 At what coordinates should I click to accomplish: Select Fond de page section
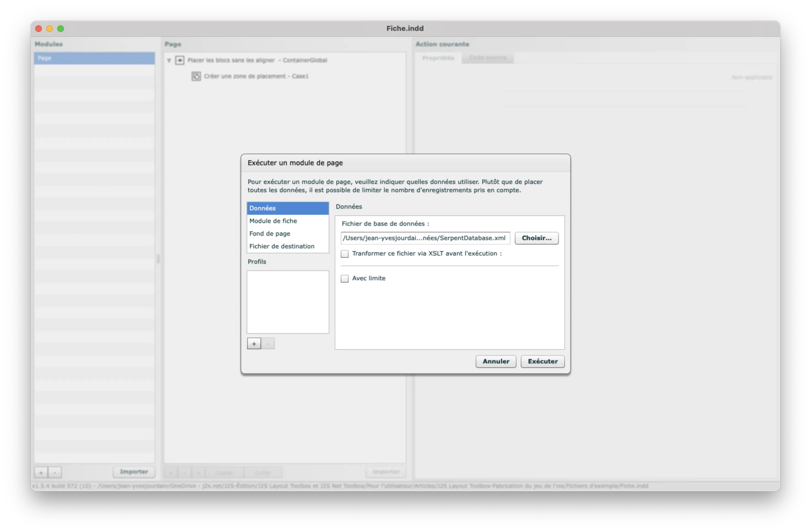270,234
